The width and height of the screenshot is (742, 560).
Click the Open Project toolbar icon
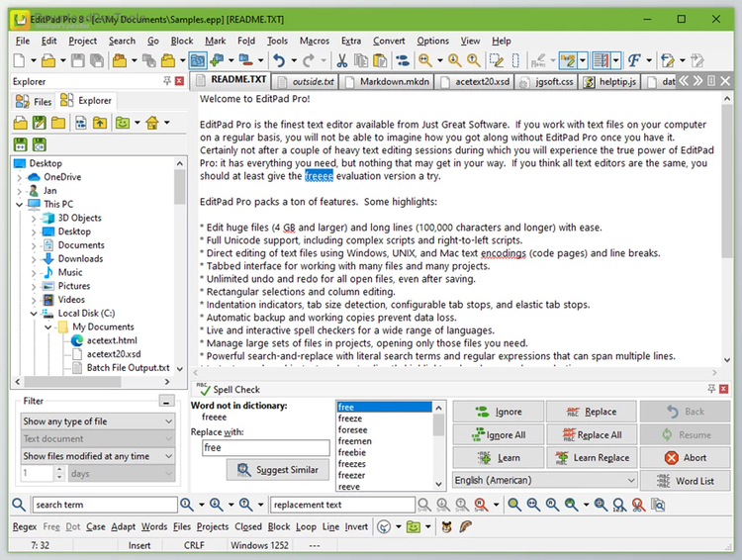120,60
